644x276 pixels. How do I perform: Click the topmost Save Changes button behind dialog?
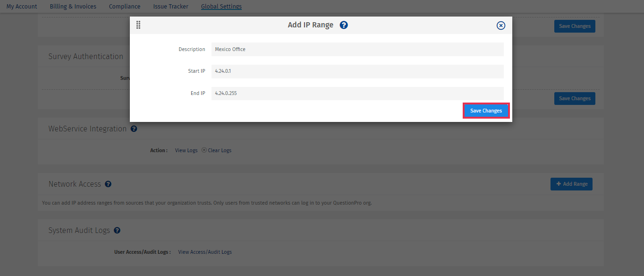coord(575,26)
